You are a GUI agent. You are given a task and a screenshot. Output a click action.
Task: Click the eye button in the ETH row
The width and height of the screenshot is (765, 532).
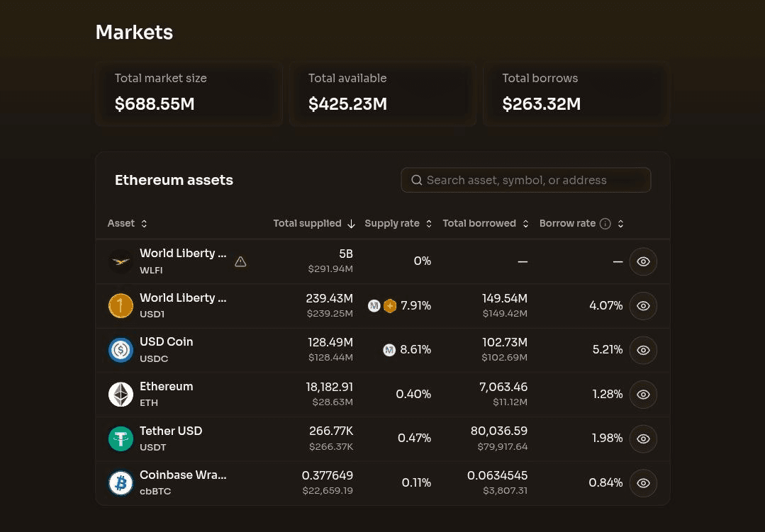tap(643, 394)
